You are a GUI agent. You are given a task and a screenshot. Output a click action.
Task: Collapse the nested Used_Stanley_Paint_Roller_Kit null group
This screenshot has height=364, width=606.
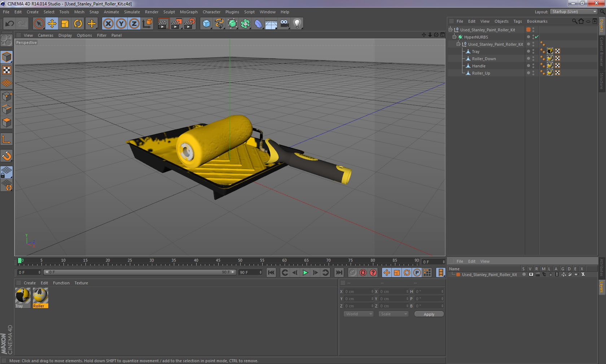458,44
